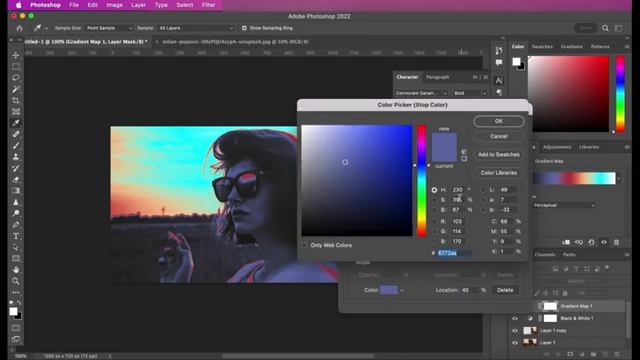
Task: Check the Only Web Colors box
Action: pos(304,245)
